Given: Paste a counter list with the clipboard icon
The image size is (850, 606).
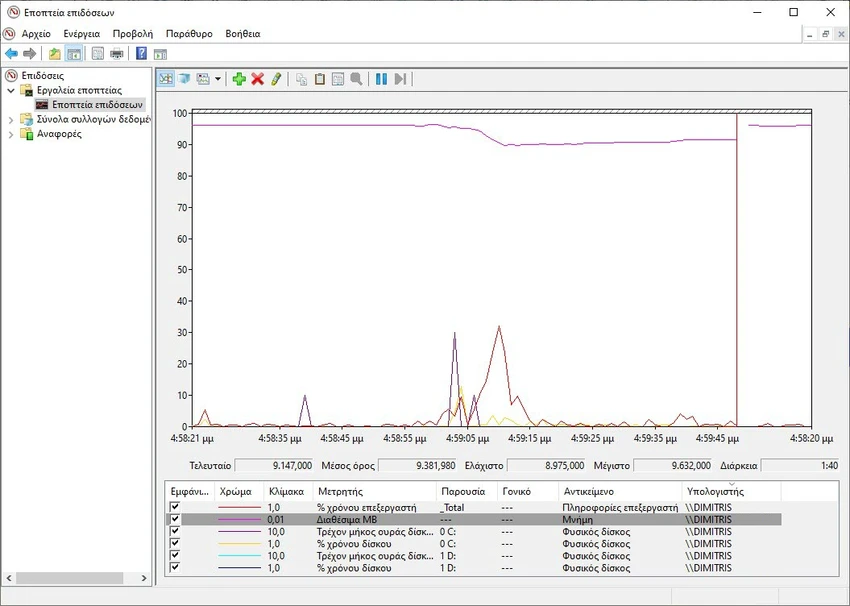Looking at the screenshot, I should (319, 79).
